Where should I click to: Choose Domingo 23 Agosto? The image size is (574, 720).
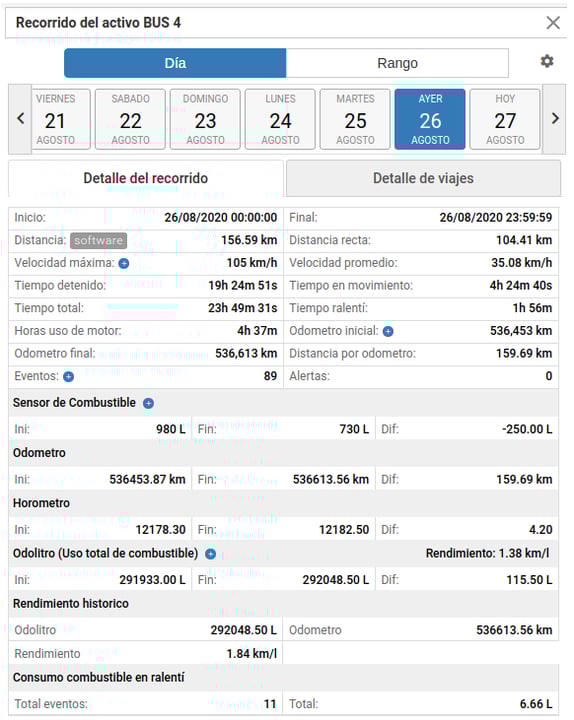(205, 119)
